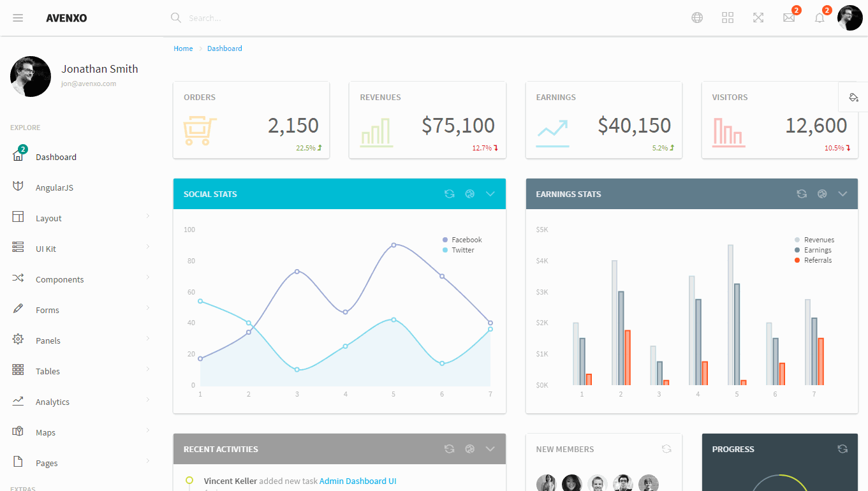Collapse the Recent Activities panel

[490, 449]
